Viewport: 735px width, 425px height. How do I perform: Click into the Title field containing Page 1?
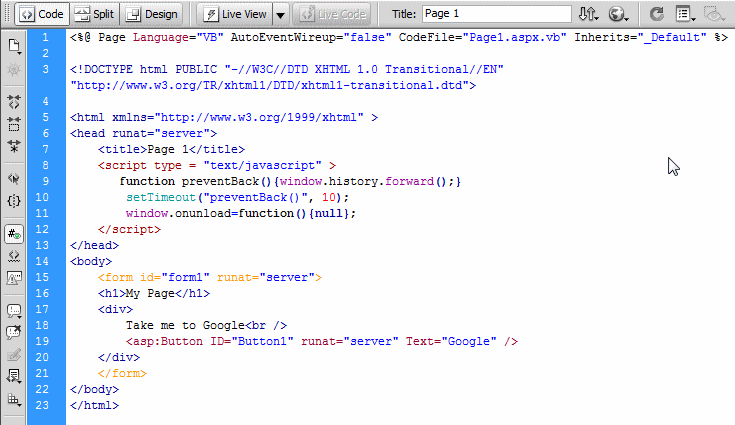(496, 14)
